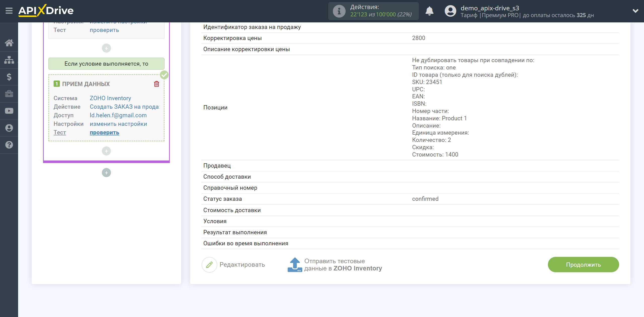Open the help question icon
The width and height of the screenshot is (644, 317).
(x=9, y=145)
